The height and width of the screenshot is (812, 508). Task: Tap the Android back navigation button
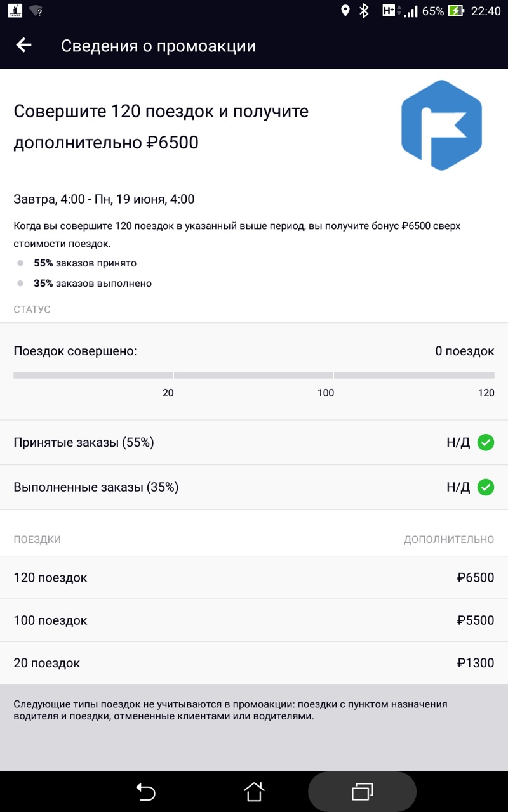(x=145, y=792)
